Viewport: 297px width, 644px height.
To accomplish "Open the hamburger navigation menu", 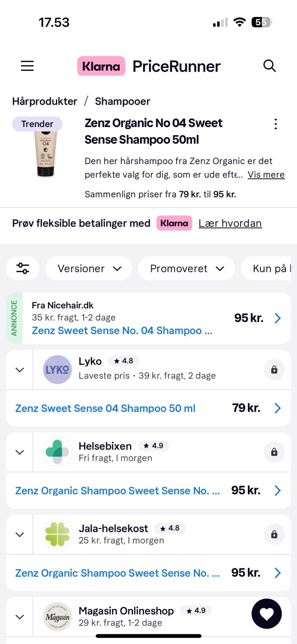I will pos(27,66).
